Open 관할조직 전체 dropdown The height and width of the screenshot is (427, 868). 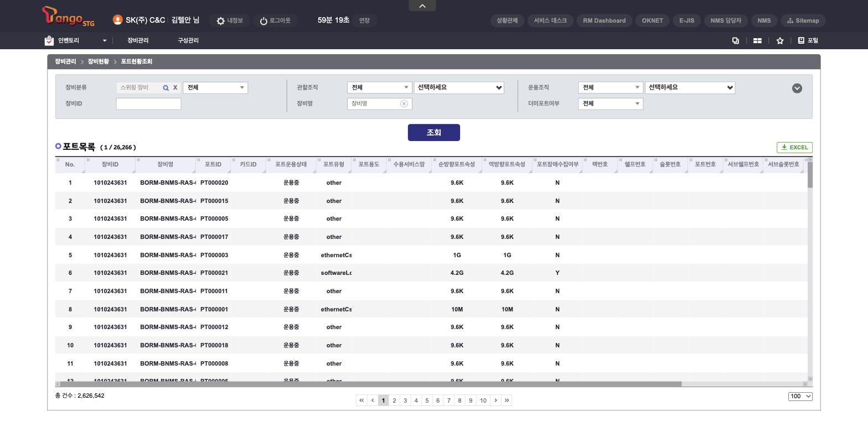pos(380,87)
